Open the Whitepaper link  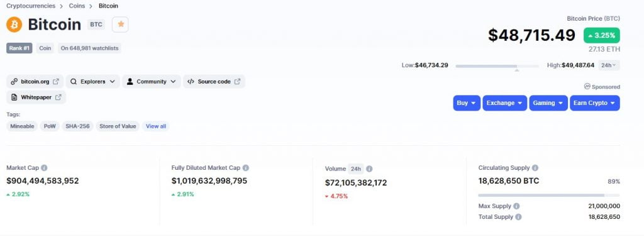point(36,97)
